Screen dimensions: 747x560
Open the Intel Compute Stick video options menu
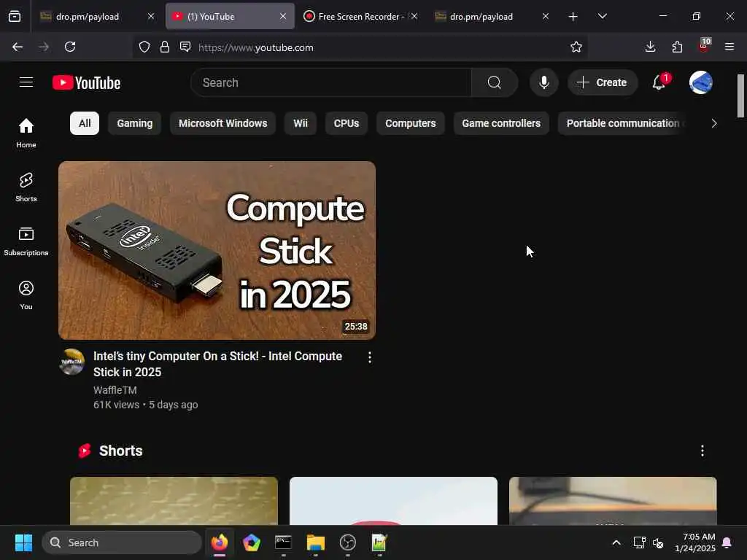point(370,357)
